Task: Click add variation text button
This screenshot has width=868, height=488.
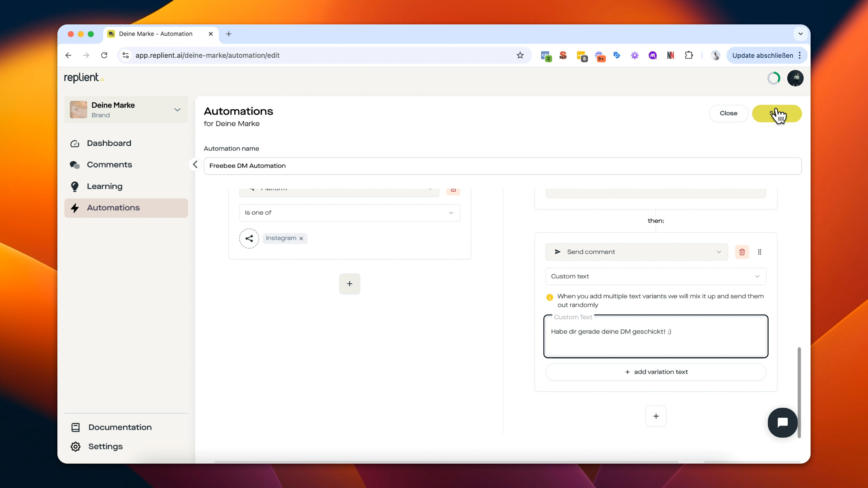Action: (655, 372)
